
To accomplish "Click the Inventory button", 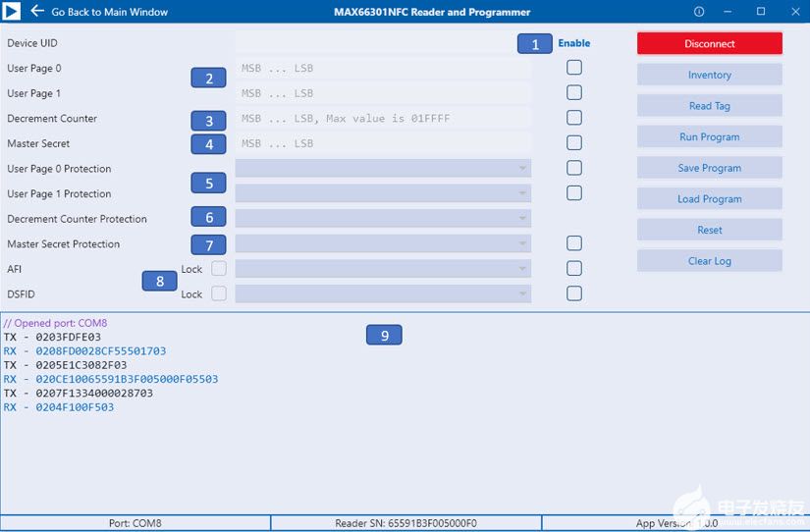I will tap(709, 75).
